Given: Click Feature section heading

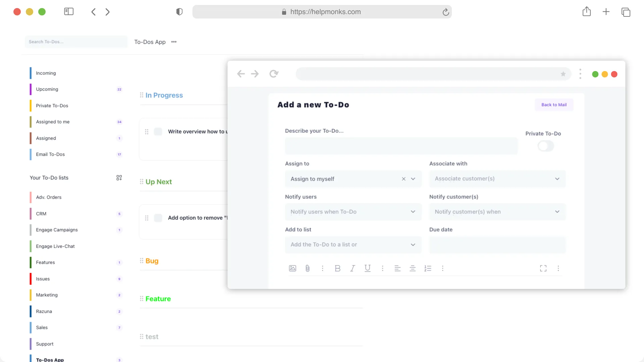Looking at the screenshot, I should [x=158, y=299].
